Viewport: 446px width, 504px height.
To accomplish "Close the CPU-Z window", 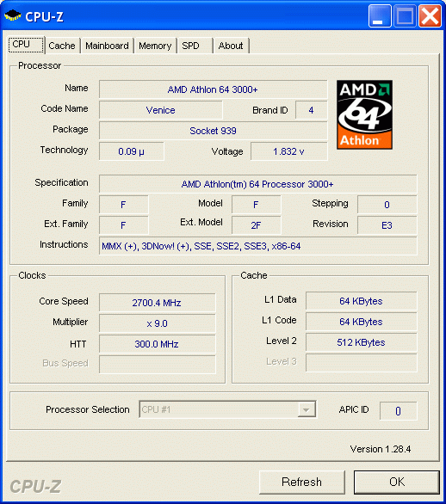I will [x=430, y=16].
